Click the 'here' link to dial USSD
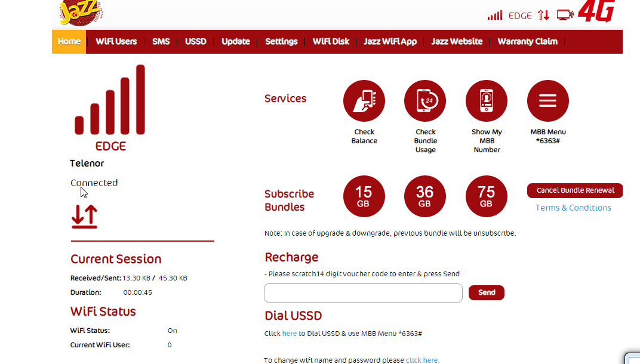640x364 pixels. [x=290, y=334]
